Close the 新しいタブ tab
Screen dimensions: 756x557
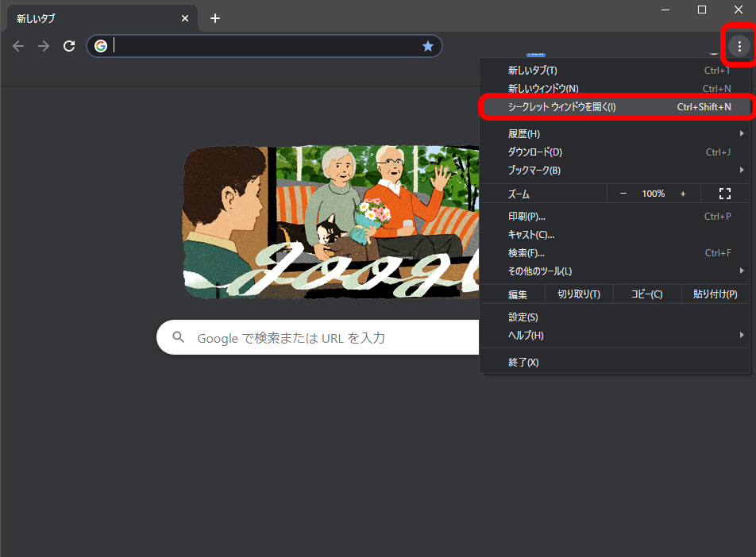click(x=185, y=18)
